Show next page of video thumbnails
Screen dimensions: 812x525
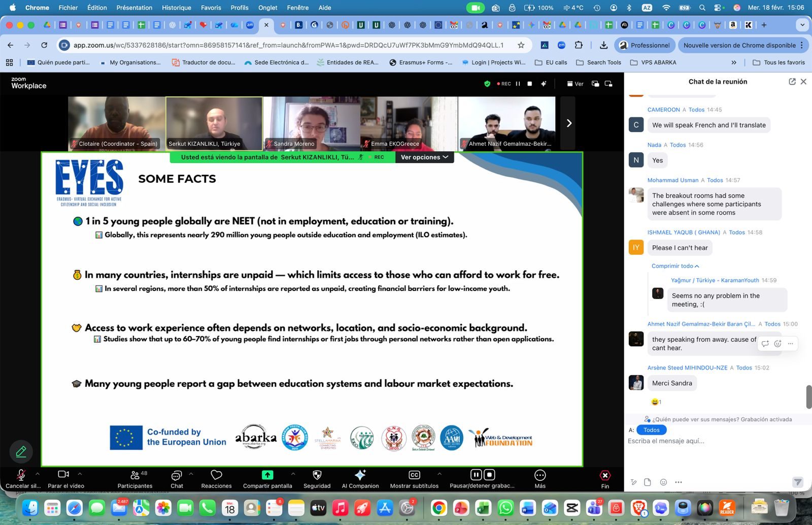pyautogui.click(x=568, y=123)
